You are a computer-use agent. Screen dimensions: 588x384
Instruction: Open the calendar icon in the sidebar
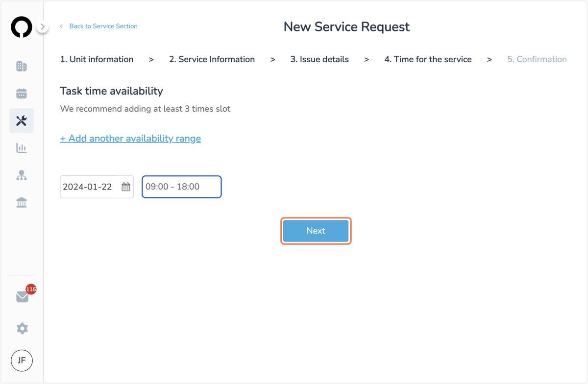pos(22,94)
